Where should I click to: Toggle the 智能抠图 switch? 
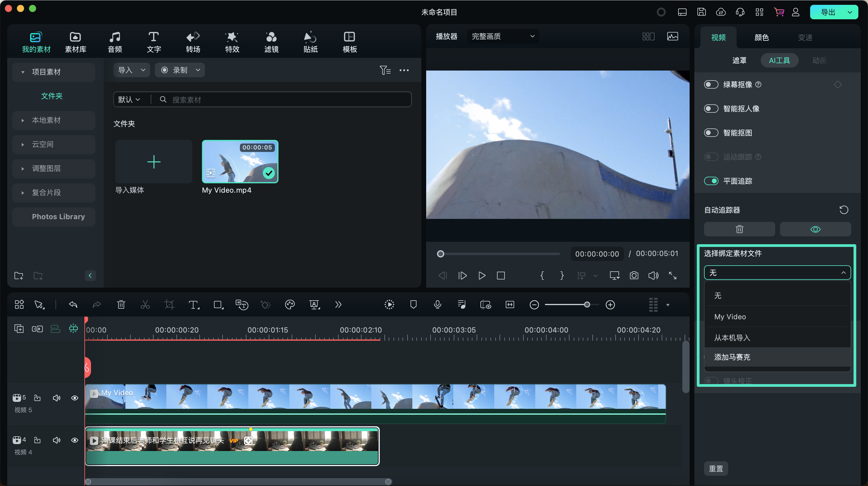tap(711, 133)
